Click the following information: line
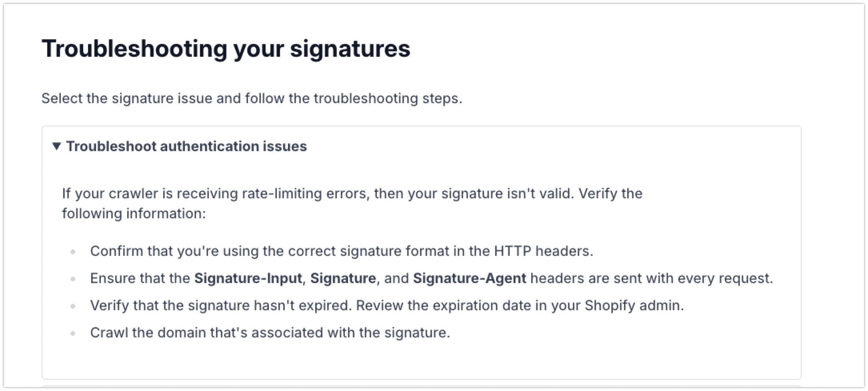 pyautogui.click(x=134, y=213)
